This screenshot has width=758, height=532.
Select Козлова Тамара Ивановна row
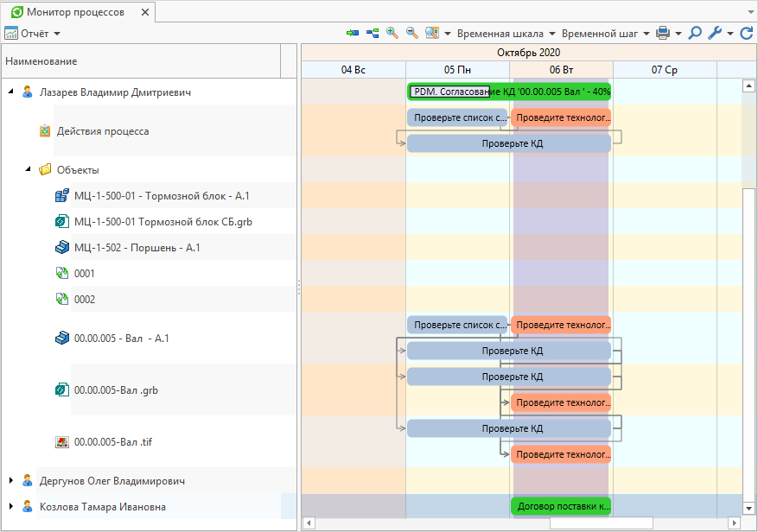tap(150, 506)
